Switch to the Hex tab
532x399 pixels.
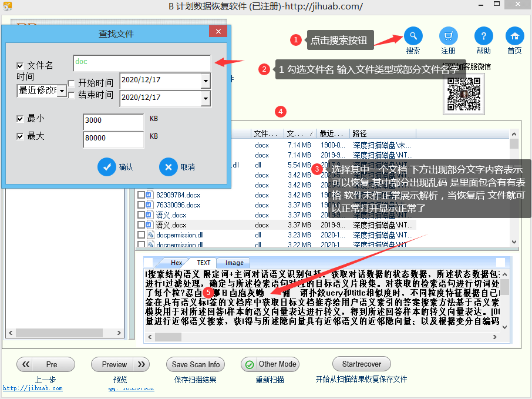tap(176, 263)
